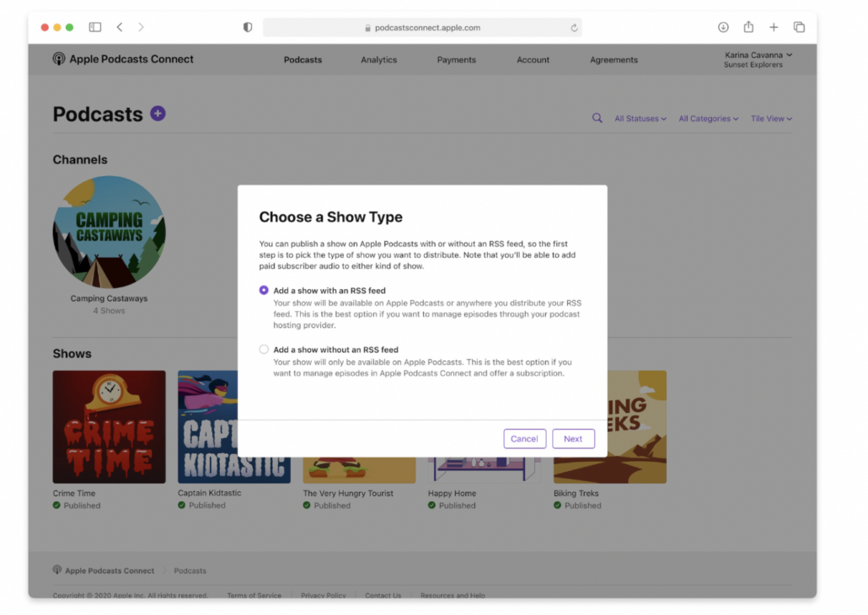Image resolution: width=868 pixels, height=615 pixels.
Task: Open the Crime Time show thumbnail
Action: pos(109,427)
